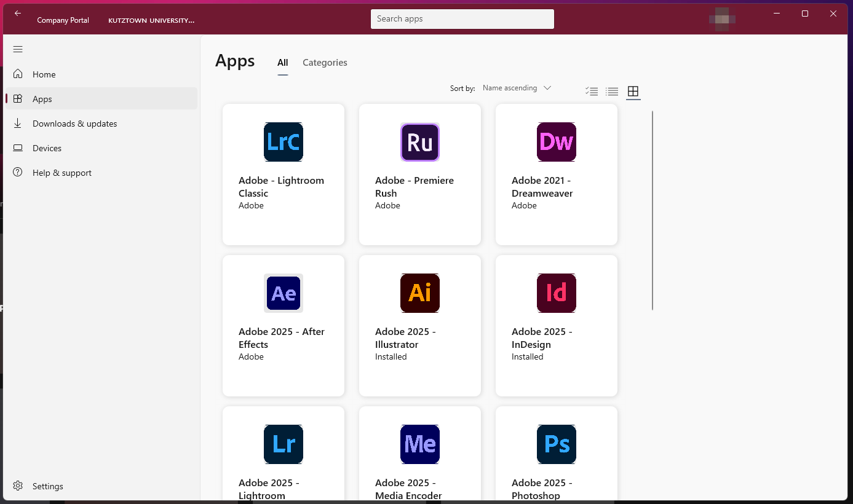Click Installed status under InDesign
Image resolution: width=853 pixels, height=504 pixels.
[x=527, y=356]
